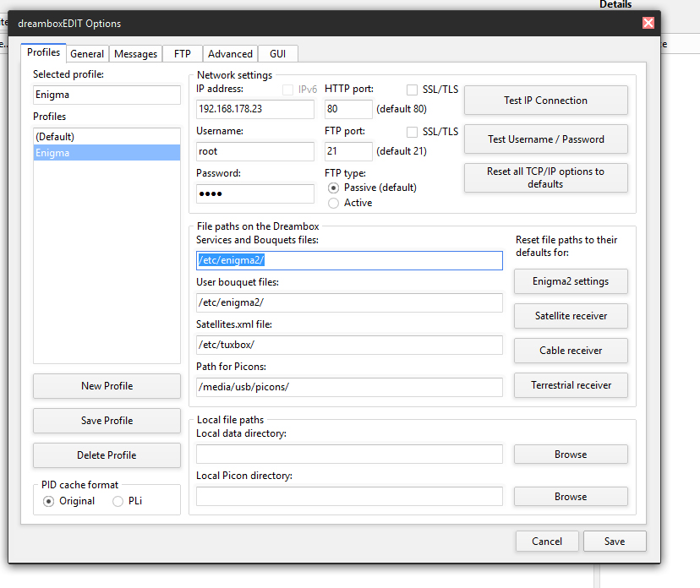Image resolution: width=700 pixels, height=588 pixels.
Task: Open the Advanced tab
Action: [x=230, y=54]
